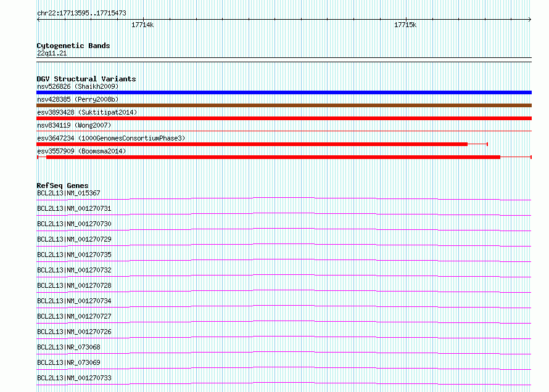Click the 22q11.21 band label
Screen dimensions: 549x392
(52, 53)
